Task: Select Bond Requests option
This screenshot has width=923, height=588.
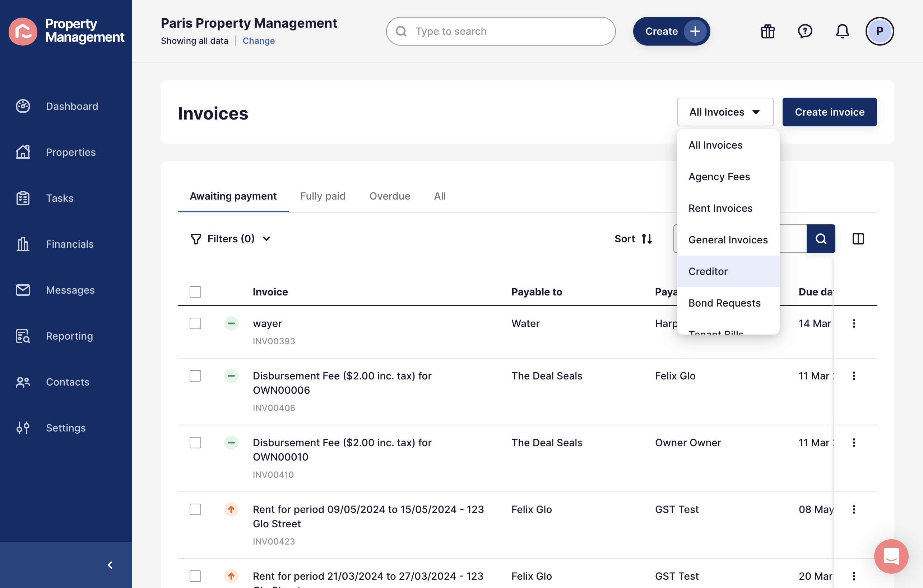Action: 728,303
